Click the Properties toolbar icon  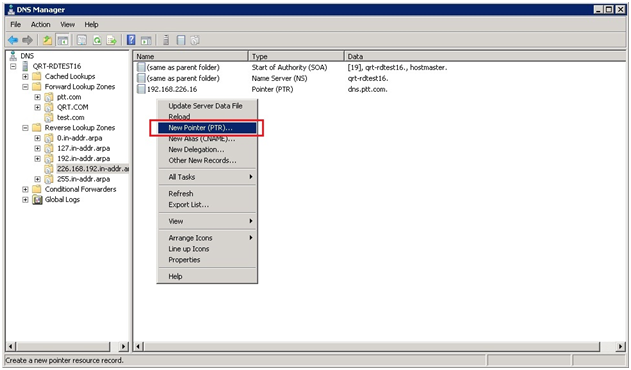click(x=82, y=40)
